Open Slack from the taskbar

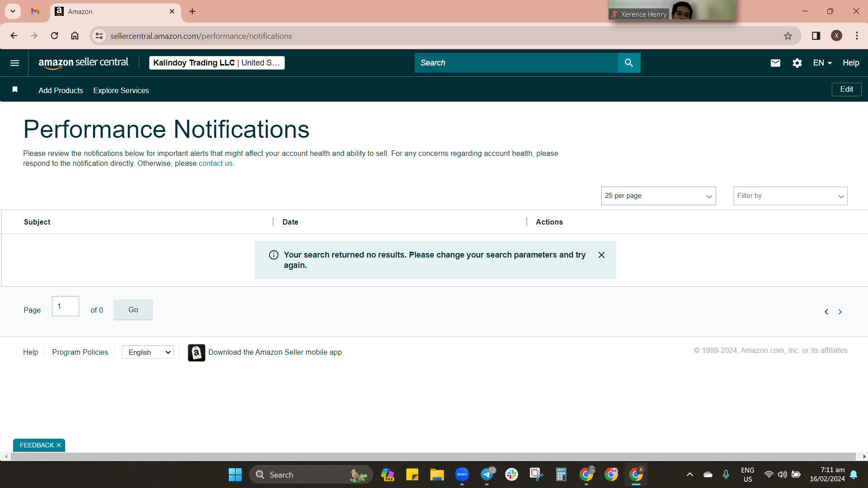click(512, 474)
